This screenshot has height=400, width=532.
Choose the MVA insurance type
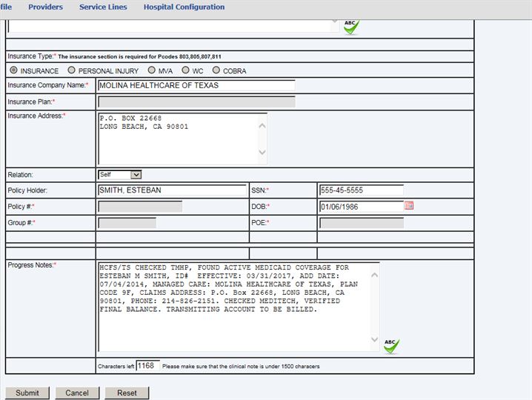point(151,70)
